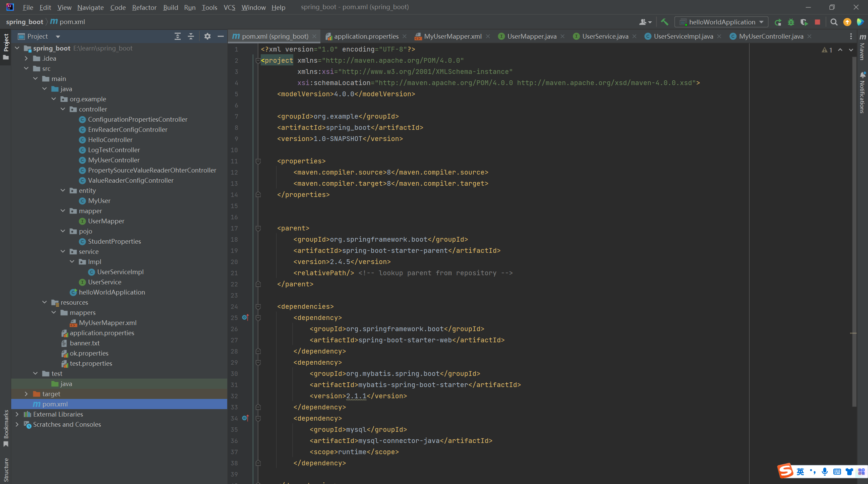Run with Coverage using the shield icon
This screenshot has height=484, width=868.
point(804,22)
